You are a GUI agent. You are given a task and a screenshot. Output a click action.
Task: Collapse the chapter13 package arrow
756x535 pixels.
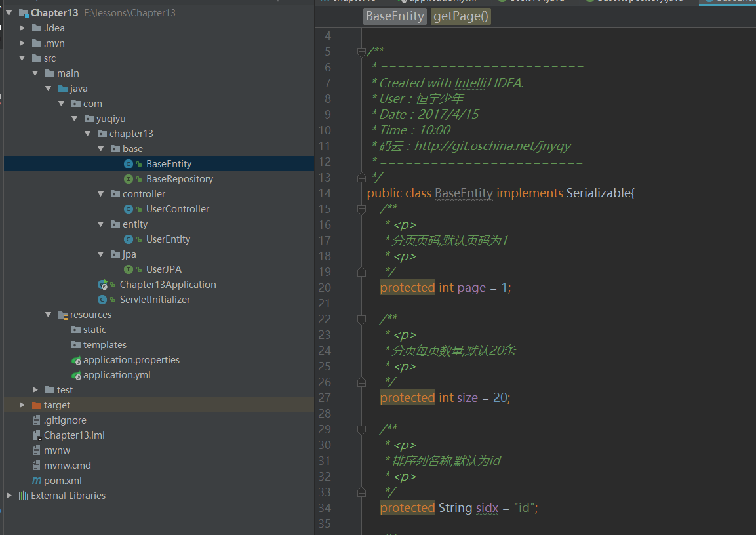87,134
